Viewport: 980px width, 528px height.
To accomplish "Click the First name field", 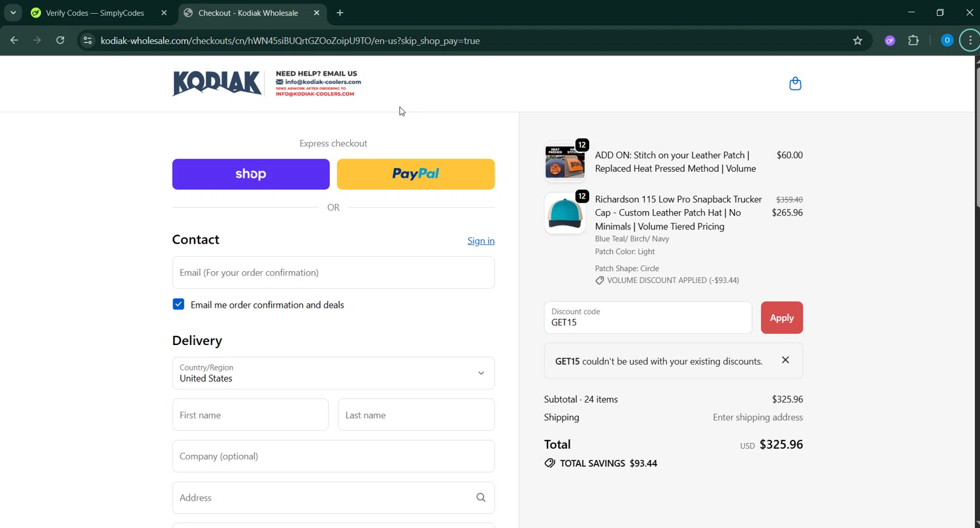I will pyautogui.click(x=250, y=415).
